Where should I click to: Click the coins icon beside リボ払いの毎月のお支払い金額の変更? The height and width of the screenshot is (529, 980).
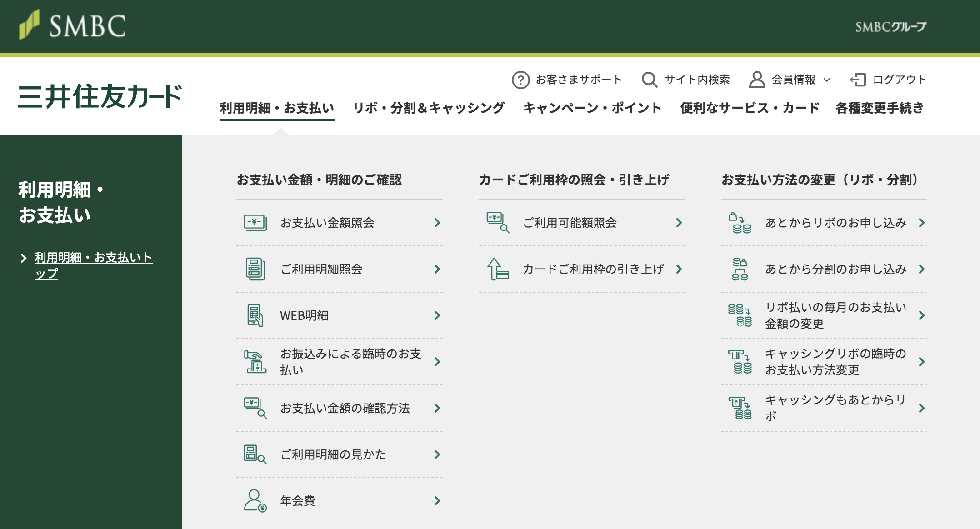pyautogui.click(x=740, y=315)
